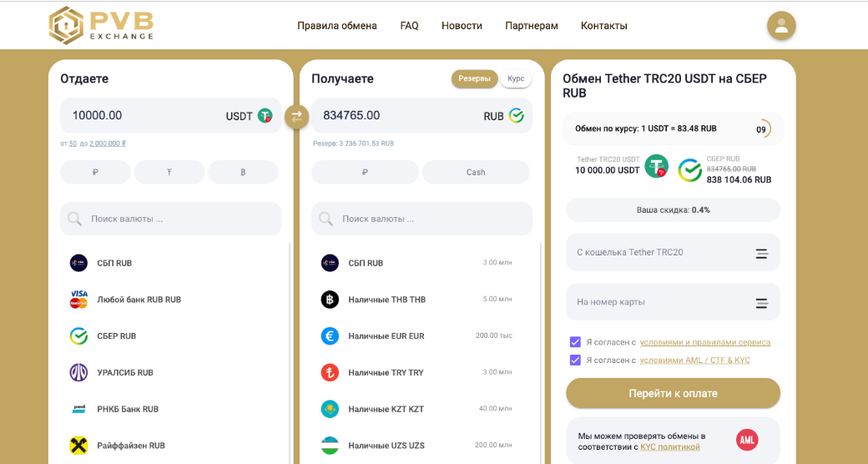Click the Перейти к оплате button
The height and width of the screenshot is (464, 868).
tap(674, 394)
